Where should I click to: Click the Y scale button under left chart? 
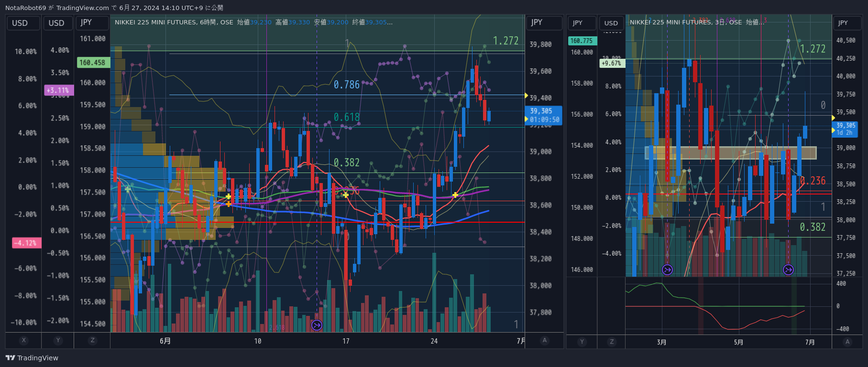(58, 340)
